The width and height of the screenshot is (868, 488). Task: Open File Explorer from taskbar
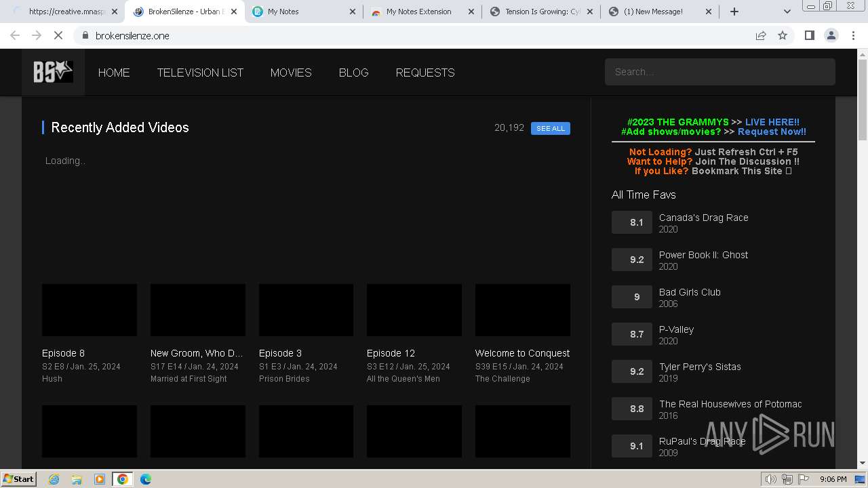point(77,479)
